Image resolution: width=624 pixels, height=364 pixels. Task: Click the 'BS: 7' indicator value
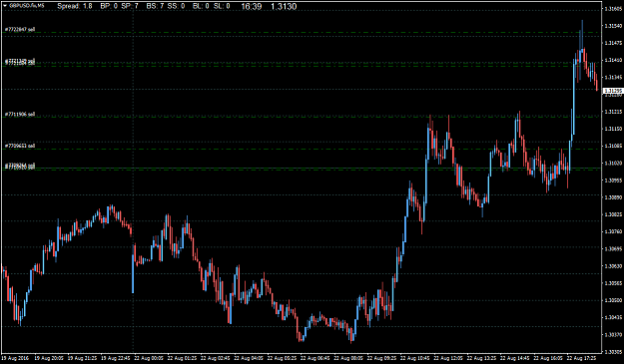coord(155,6)
